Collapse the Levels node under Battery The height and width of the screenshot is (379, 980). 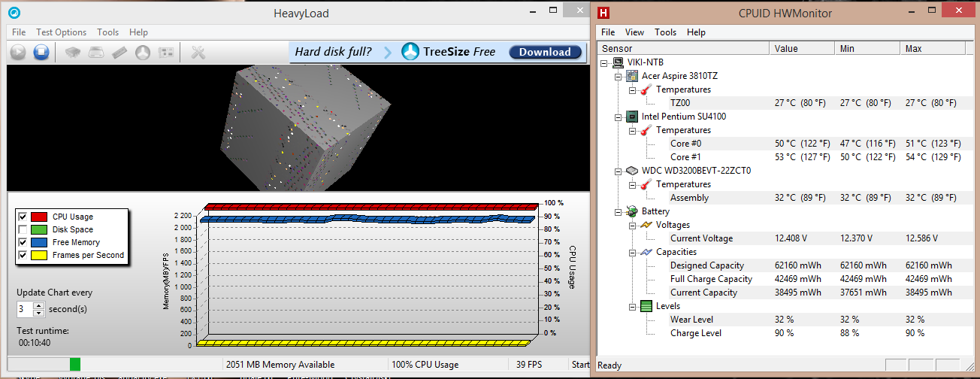tap(632, 306)
